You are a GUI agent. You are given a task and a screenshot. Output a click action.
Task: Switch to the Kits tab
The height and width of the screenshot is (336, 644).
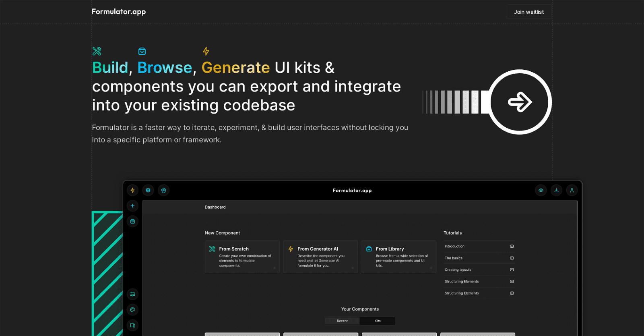coord(378,321)
